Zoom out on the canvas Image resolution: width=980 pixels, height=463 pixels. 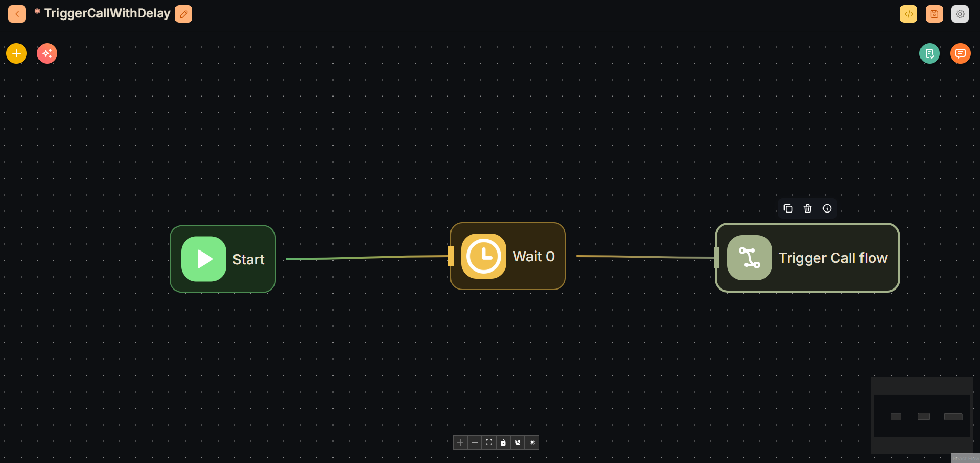pyautogui.click(x=475, y=442)
